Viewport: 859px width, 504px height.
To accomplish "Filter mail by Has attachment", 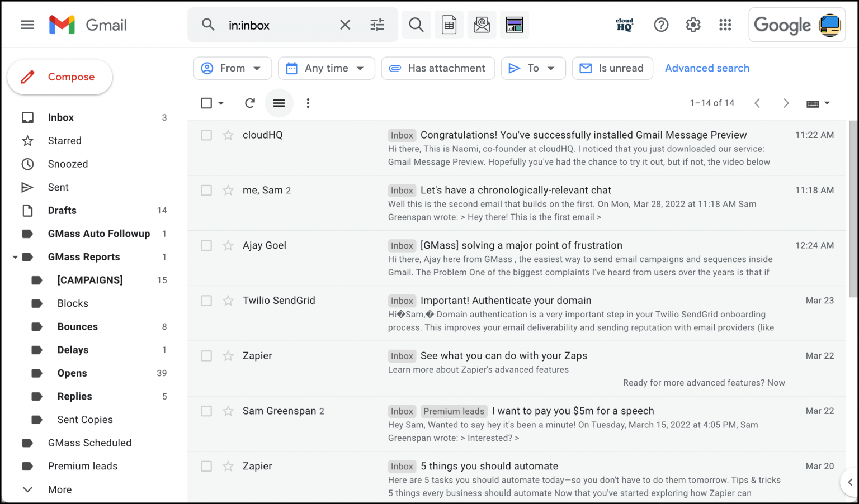I will point(438,68).
